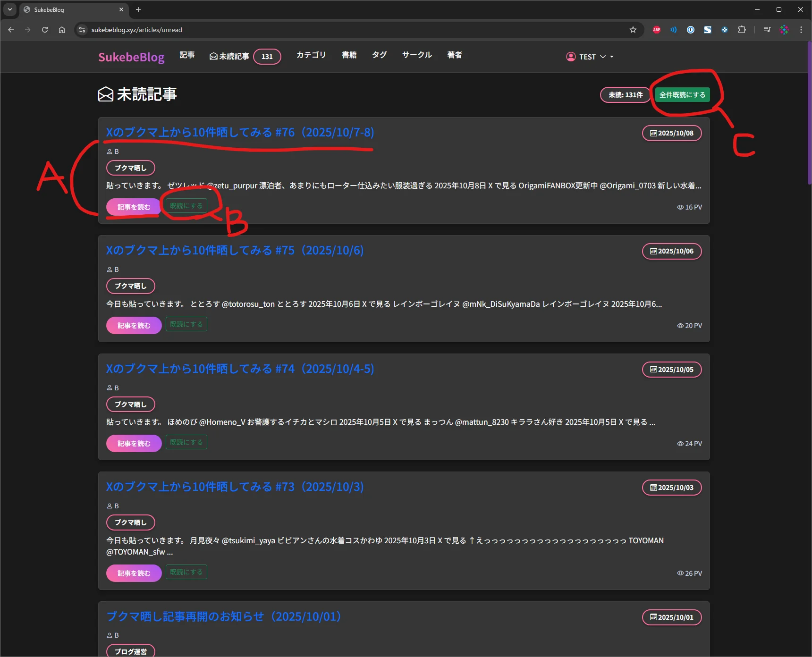Click the browser home icon
Viewport: 812px width, 657px height.
click(62, 30)
